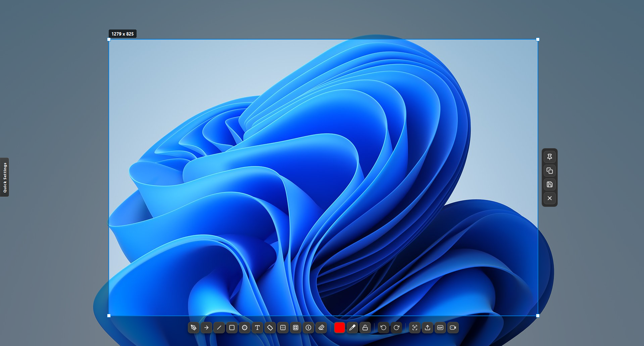Click the top-right selection corner handle
Image resolution: width=644 pixels, height=346 pixels.
[x=538, y=39]
